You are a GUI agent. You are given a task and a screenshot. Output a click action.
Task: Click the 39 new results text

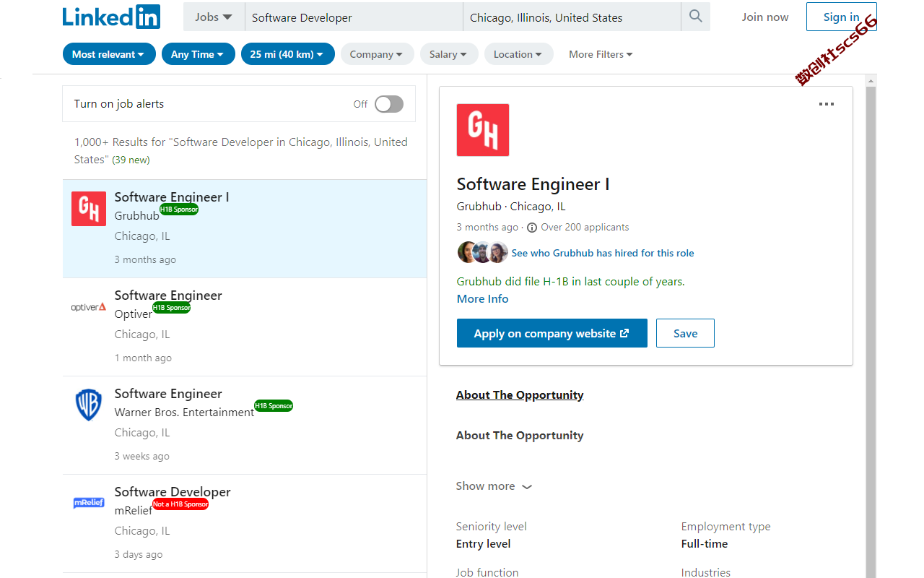[x=131, y=160]
